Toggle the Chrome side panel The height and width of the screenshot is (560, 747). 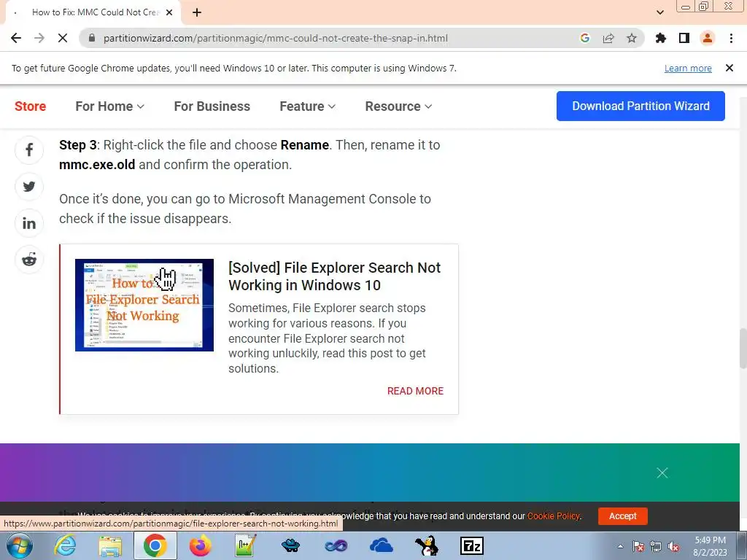684,38
